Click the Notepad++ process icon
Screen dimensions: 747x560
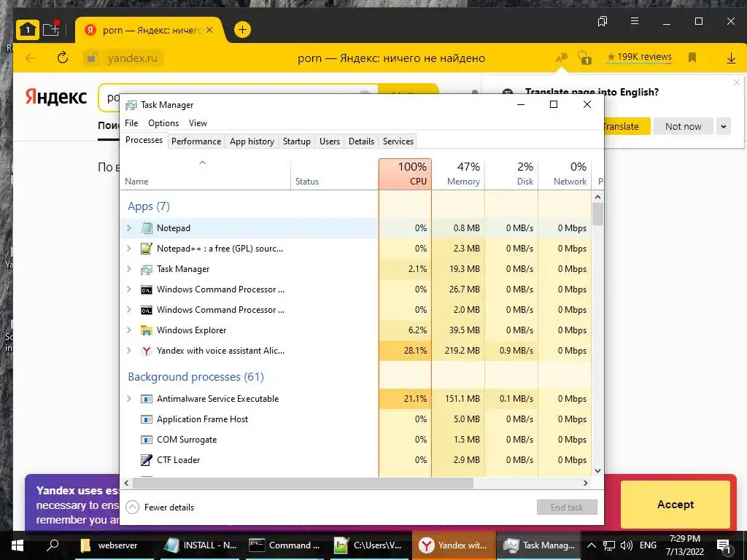click(x=146, y=249)
